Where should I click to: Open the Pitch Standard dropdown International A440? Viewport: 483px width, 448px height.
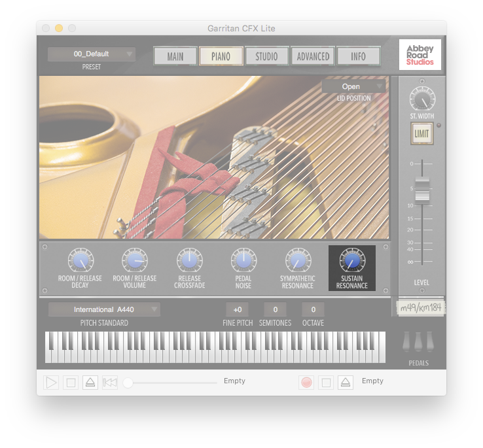click(x=104, y=309)
